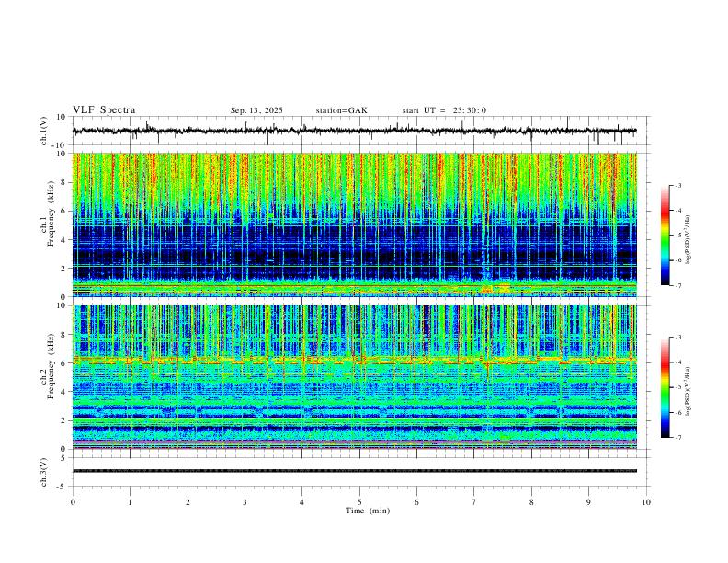Image resolution: width=728 pixels, height=563 pixels.
Task: Click the "8" kHz tick of ch.2 spectrogram
Action: point(63,335)
